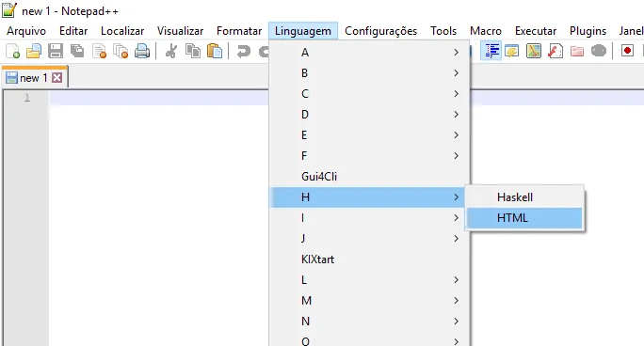
Task: Paste from clipboard using toolbar icon
Action: 215,52
